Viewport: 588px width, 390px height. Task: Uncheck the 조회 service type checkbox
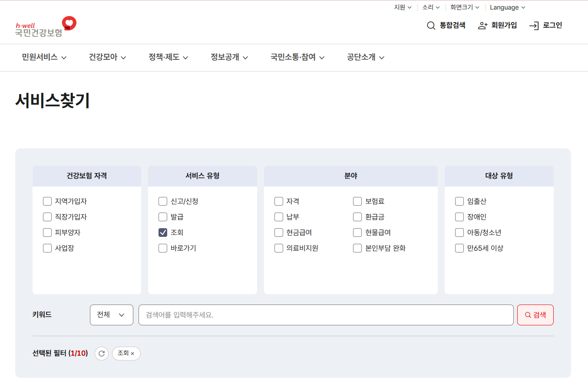[163, 232]
